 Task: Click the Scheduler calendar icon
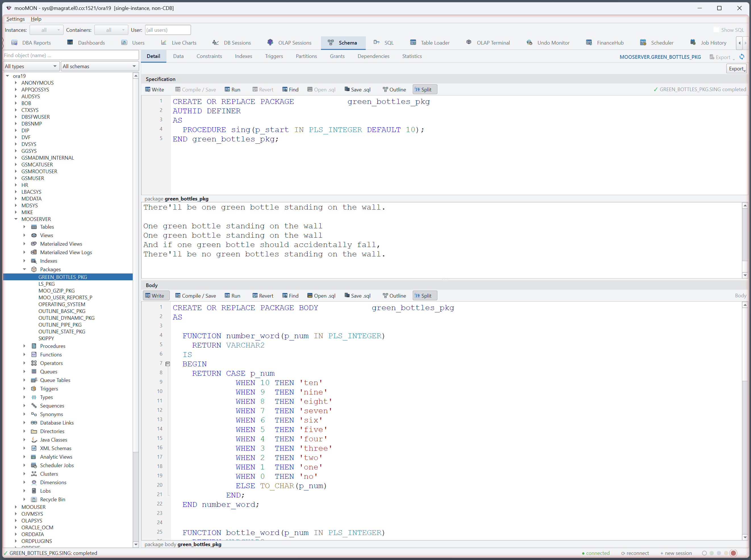pyautogui.click(x=643, y=43)
